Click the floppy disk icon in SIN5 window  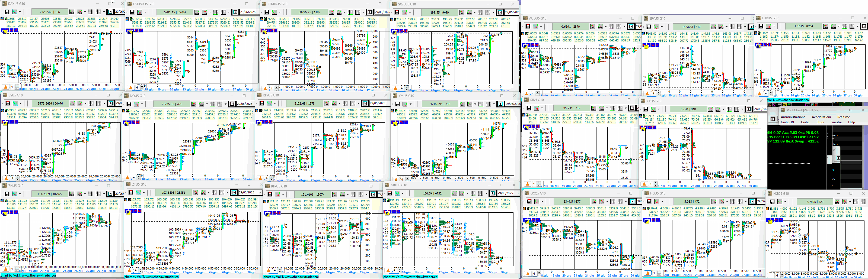[x=528, y=108]
